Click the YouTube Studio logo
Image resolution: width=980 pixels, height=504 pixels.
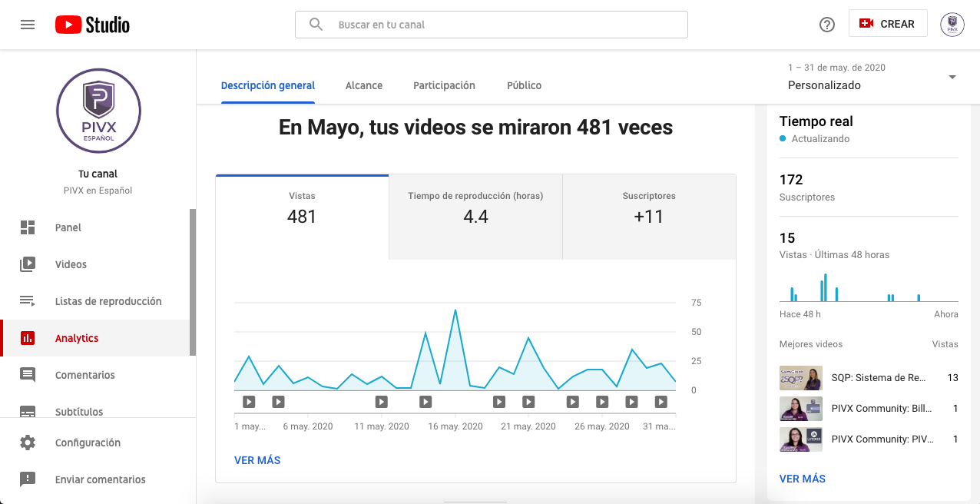coord(92,25)
